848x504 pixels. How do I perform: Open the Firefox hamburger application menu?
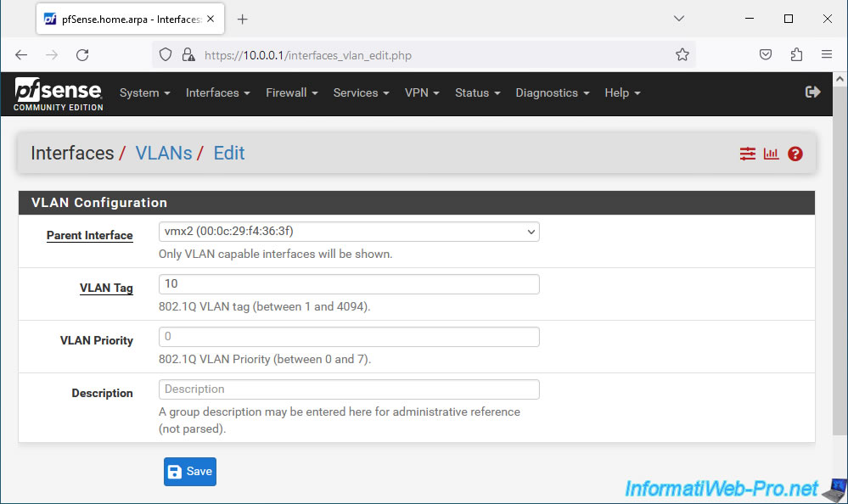pyautogui.click(x=827, y=55)
